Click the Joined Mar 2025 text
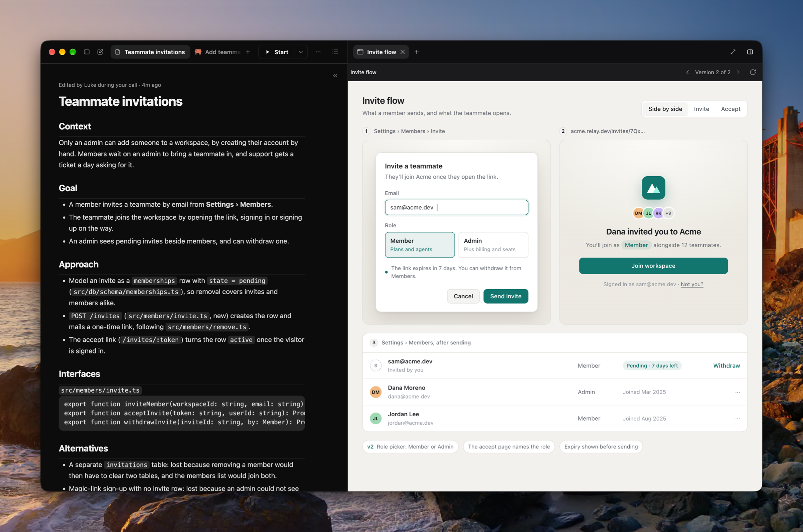 click(644, 392)
